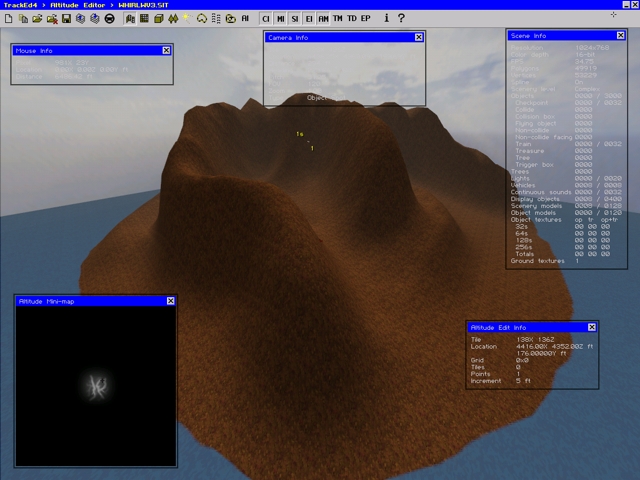Save the track with floppy disk icon
The width and height of the screenshot is (640, 480).
[66, 19]
